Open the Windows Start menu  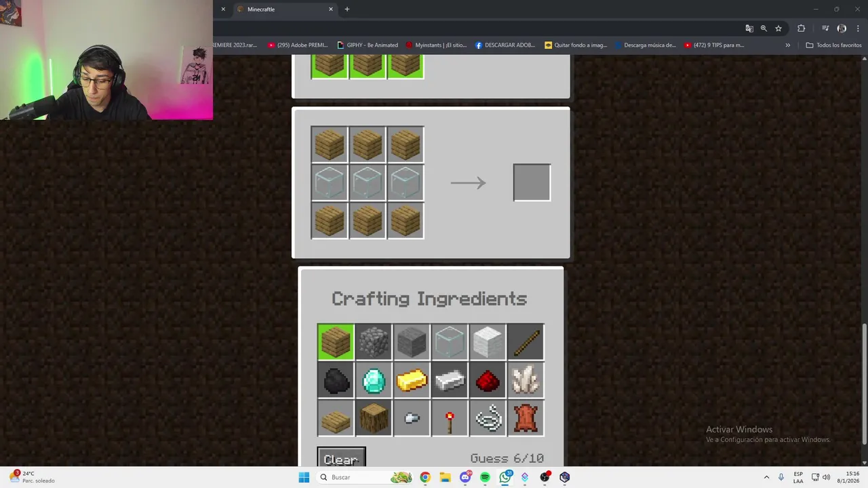(x=304, y=477)
